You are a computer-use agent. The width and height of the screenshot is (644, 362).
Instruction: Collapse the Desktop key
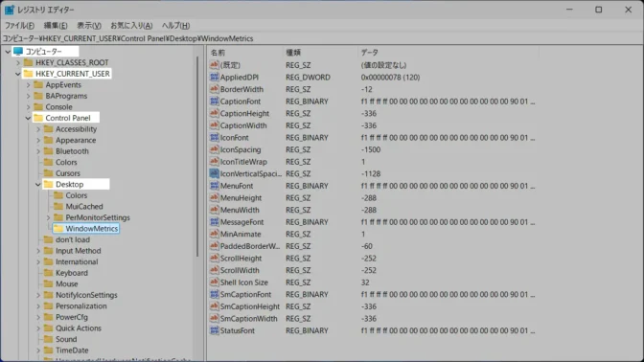(38, 184)
